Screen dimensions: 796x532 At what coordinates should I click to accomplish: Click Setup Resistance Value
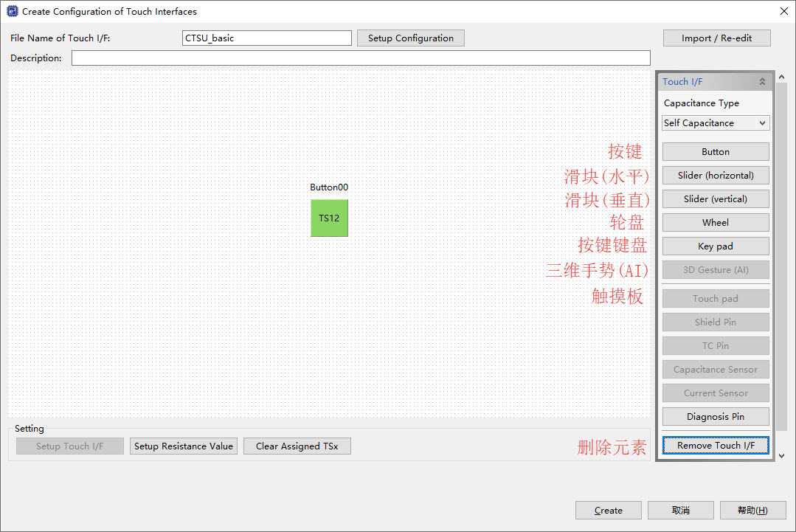tap(183, 446)
